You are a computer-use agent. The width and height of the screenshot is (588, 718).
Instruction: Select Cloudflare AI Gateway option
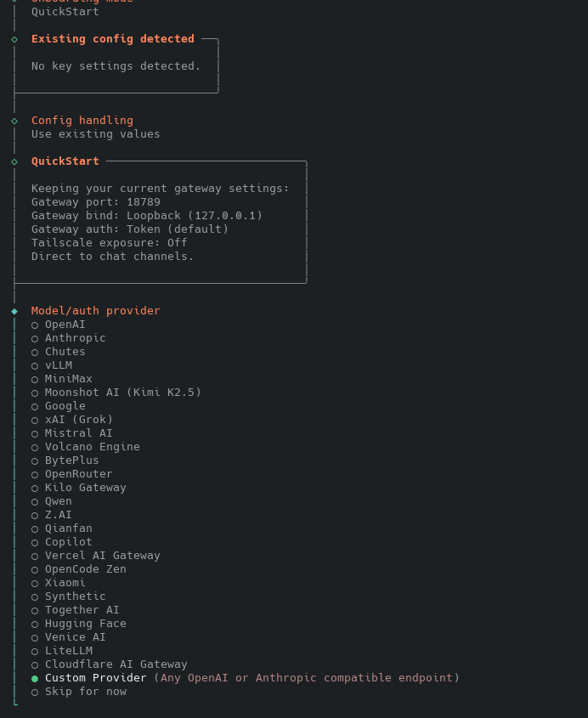[x=116, y=664]
